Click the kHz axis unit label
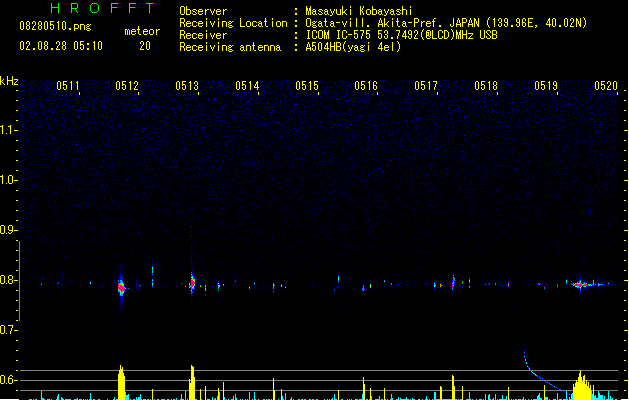The width and height of the screenshot is (629, 400). [9, 81]
